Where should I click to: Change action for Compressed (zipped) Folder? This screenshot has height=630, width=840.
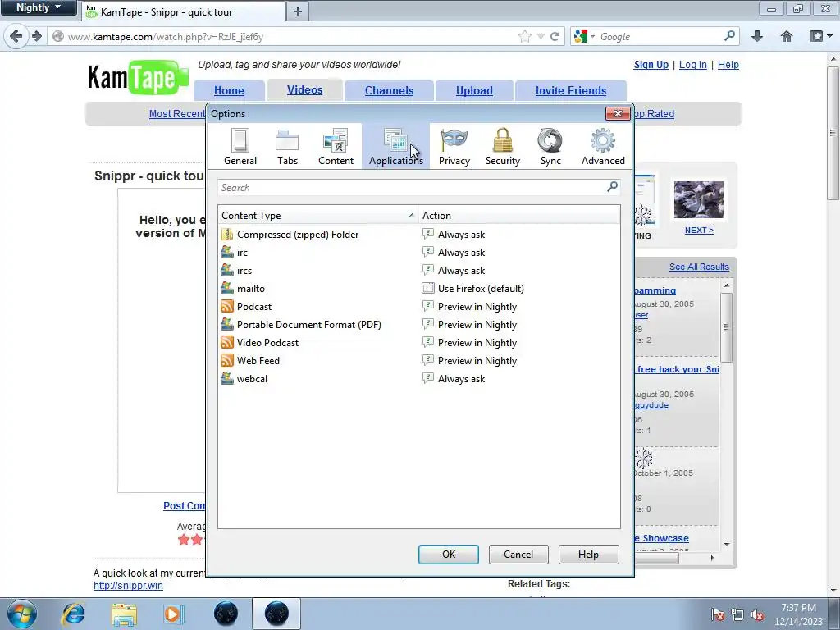518,234
